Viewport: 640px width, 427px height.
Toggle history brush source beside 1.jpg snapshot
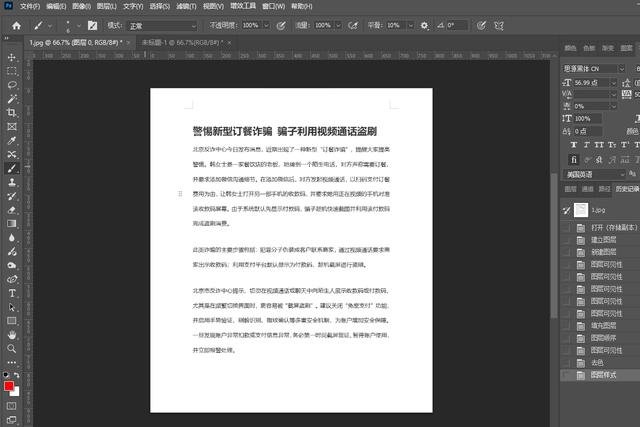pyautogui.click(x=568, y=210)
